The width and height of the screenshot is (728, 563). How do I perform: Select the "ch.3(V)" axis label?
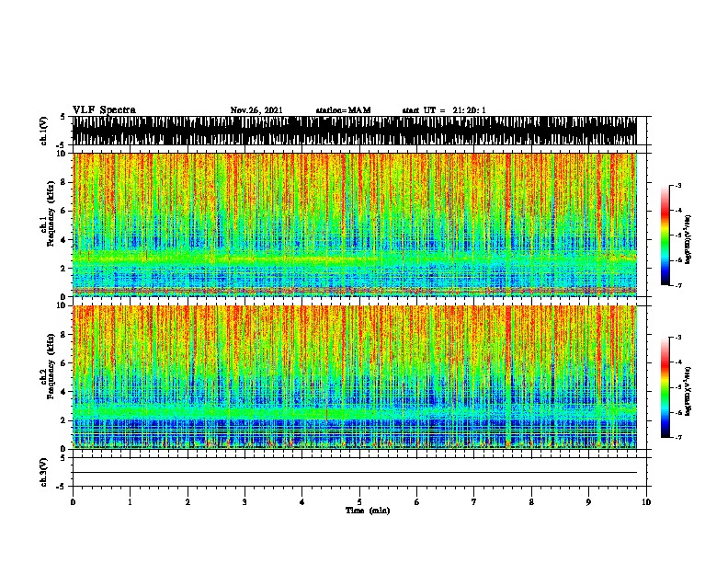click(x=44, y=472)
